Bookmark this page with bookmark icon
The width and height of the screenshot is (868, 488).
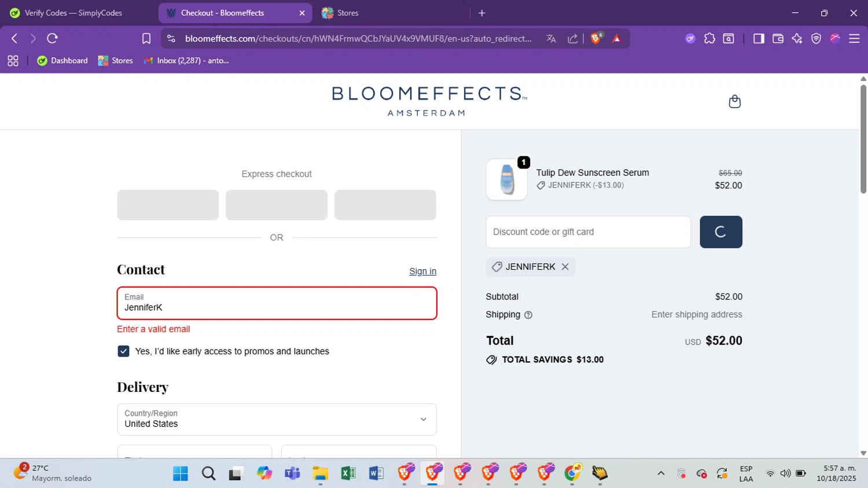point(146,38)
